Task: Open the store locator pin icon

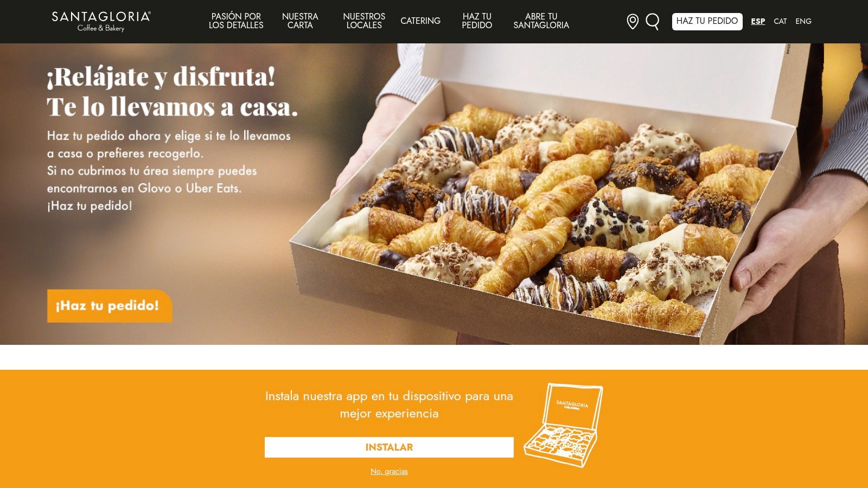Action: tap(633, 22)
